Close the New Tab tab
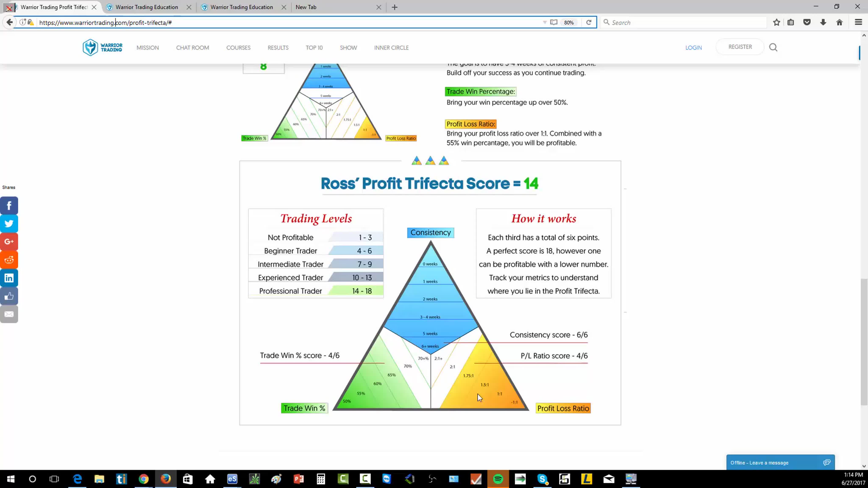This screenshot has width=868, height=488. pyautogui.click(x=379, y=7)
